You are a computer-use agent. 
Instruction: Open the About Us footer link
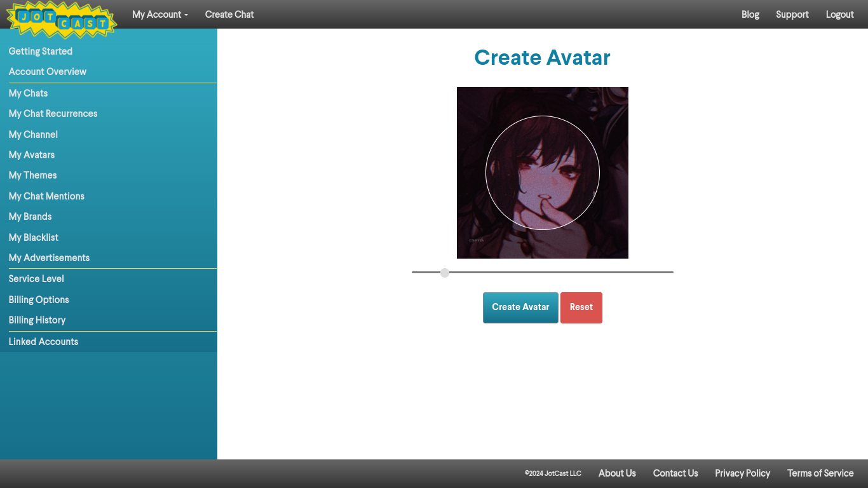point(617,473)
